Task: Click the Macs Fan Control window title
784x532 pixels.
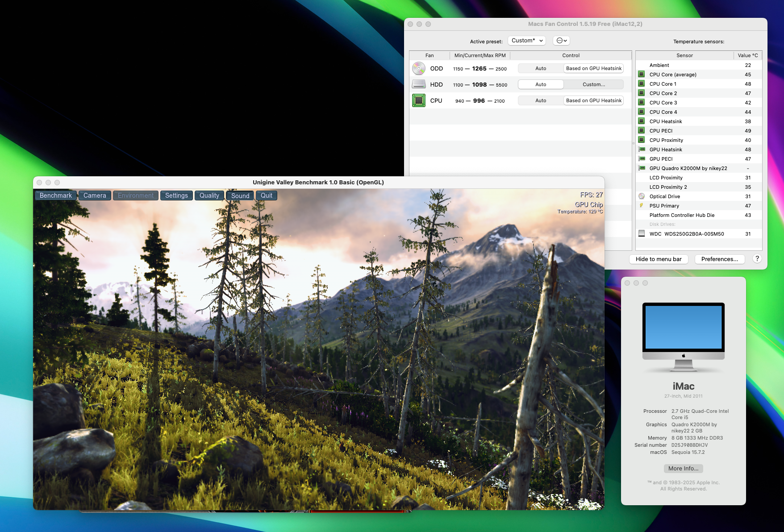Action: click(585, 24)
